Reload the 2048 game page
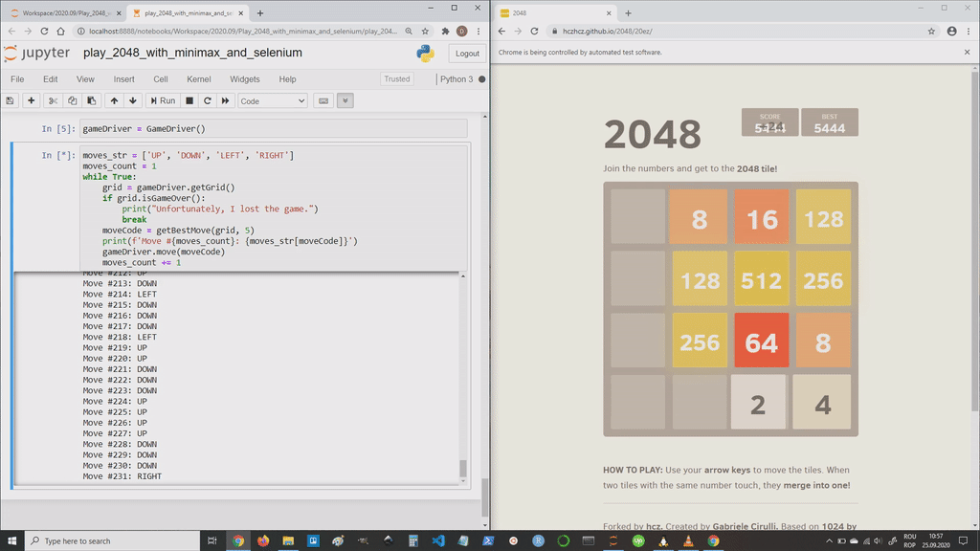Screen dimensions: 980x551 [534, 31]
